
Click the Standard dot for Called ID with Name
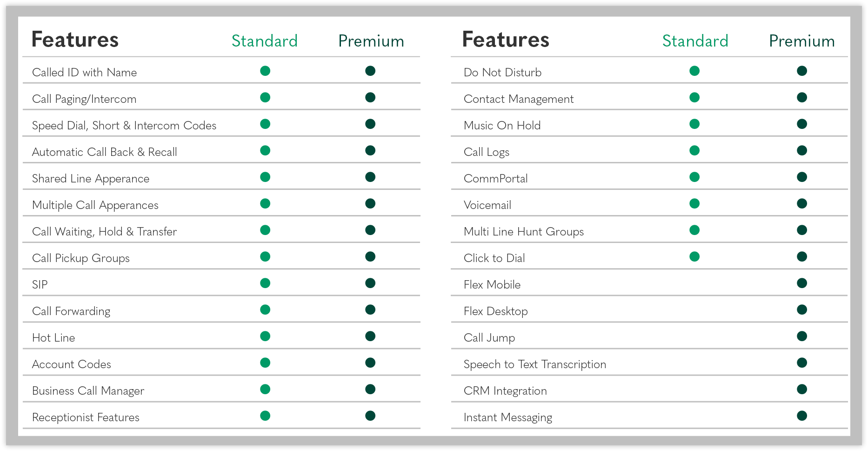click(265, 71)
